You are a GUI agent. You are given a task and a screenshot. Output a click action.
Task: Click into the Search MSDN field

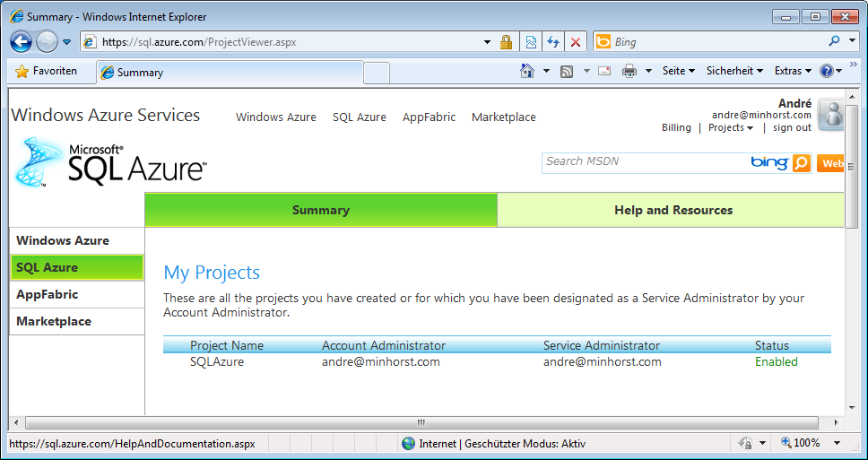(x=646, y=162)
